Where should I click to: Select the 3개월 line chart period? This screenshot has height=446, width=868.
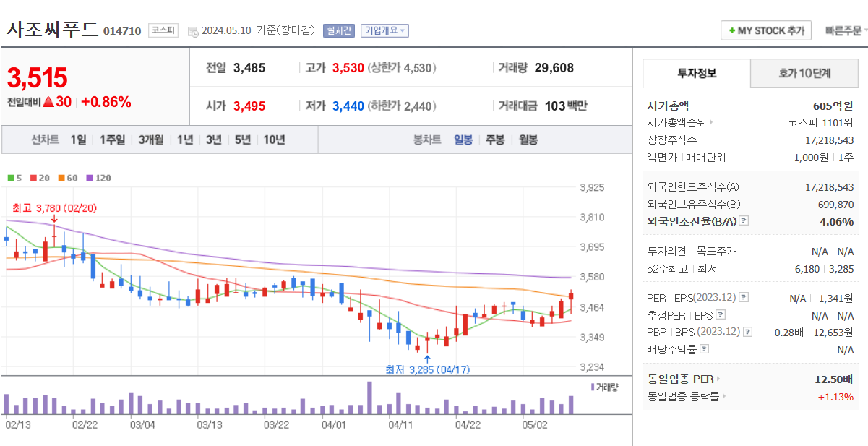151,140
